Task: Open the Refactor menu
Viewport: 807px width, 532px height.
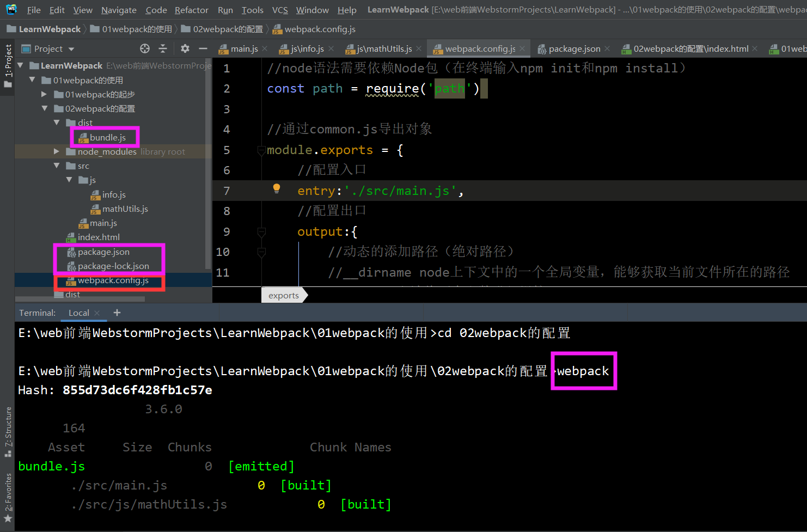Action: click(192, 10)
